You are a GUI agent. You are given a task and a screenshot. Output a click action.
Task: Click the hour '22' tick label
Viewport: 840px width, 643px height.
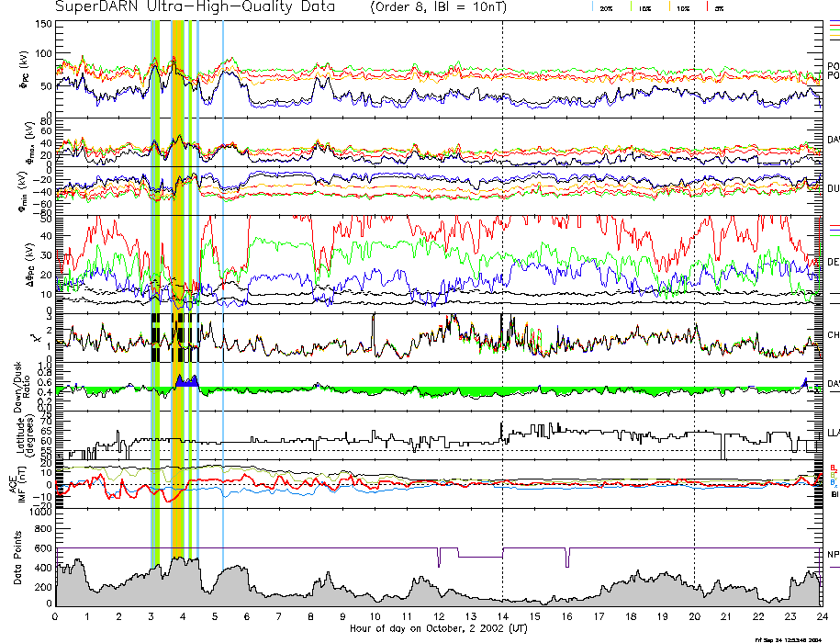[758, 616]
